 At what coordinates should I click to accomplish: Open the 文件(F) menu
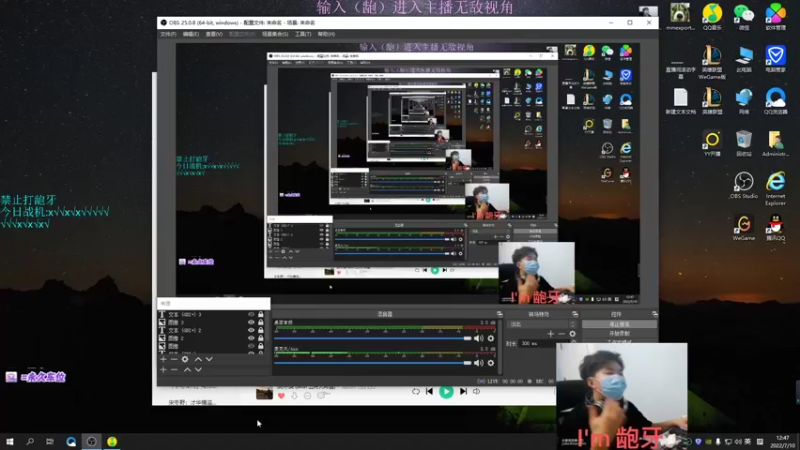(x=168, y=34)
